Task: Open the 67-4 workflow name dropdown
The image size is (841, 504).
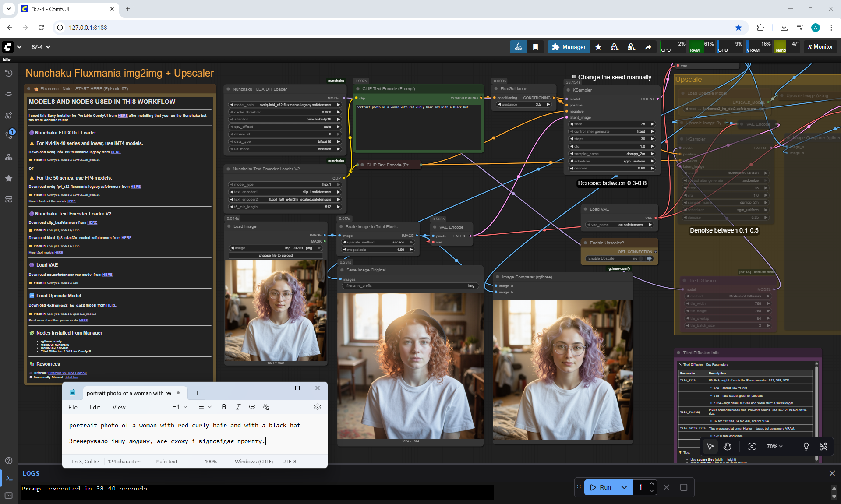Action: [x=41, y=47]
